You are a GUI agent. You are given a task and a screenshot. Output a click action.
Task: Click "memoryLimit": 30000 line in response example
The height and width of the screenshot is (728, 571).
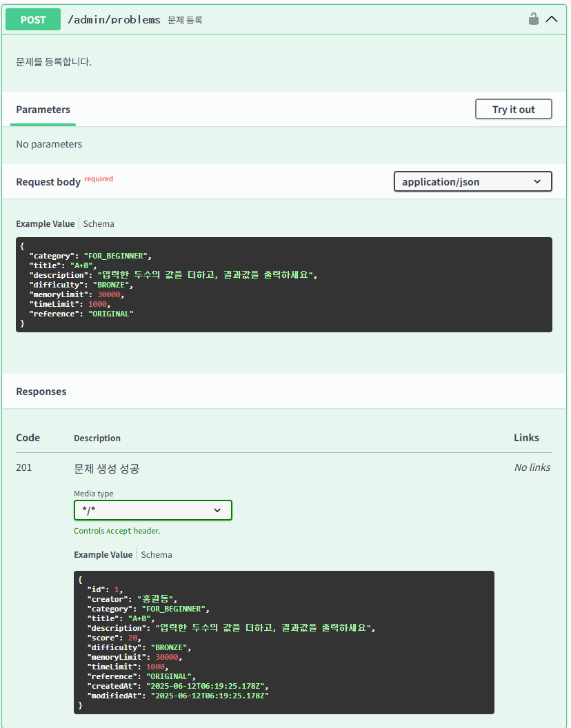coord(134,657)
